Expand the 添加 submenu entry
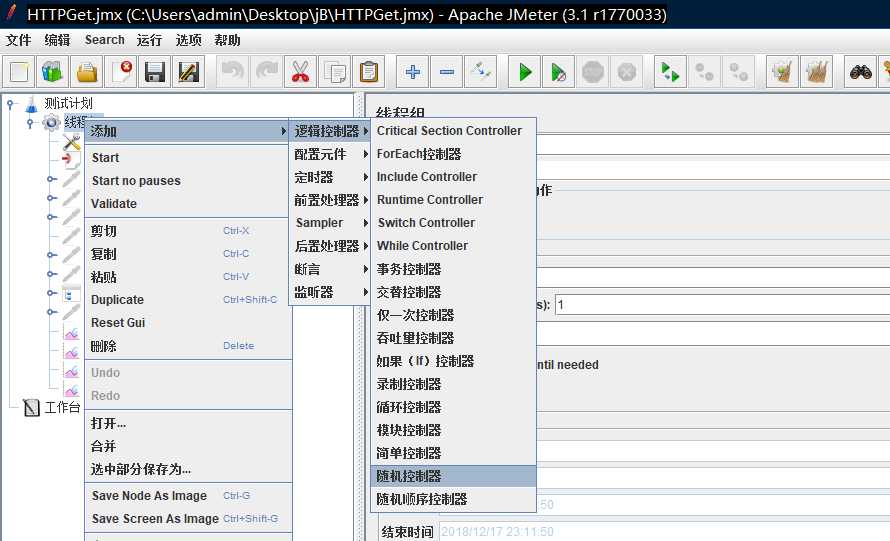The image size is (890, 541). click(x=188, y=131)
